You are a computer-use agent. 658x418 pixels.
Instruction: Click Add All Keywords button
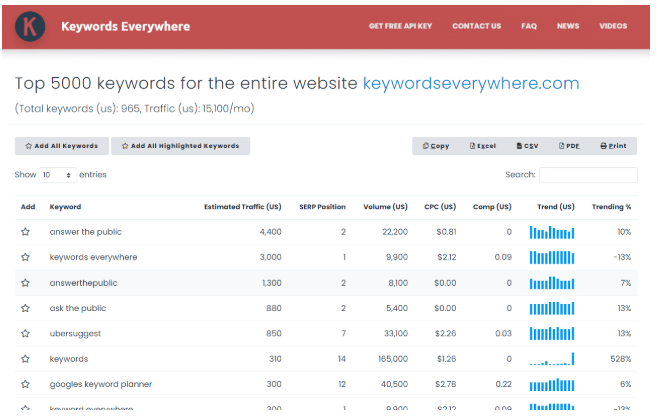pyautogui.click(x=62, y=146)
